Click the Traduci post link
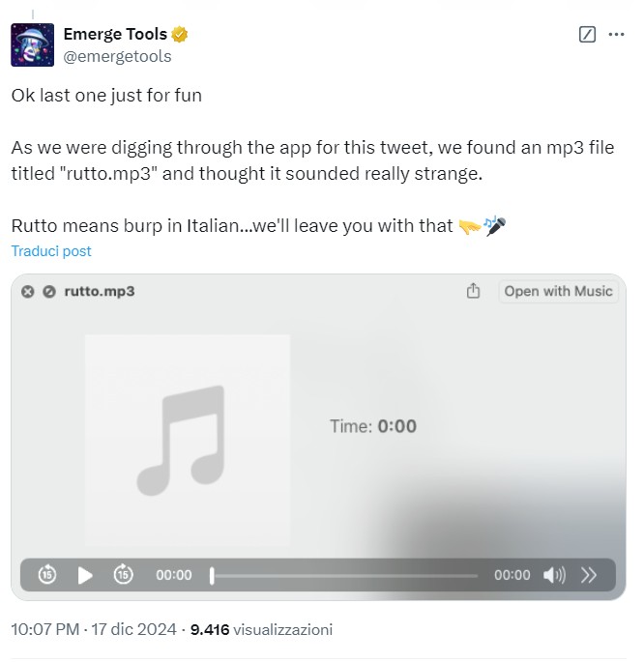Screen dimensions: 644x662 (x=51, y=251)
